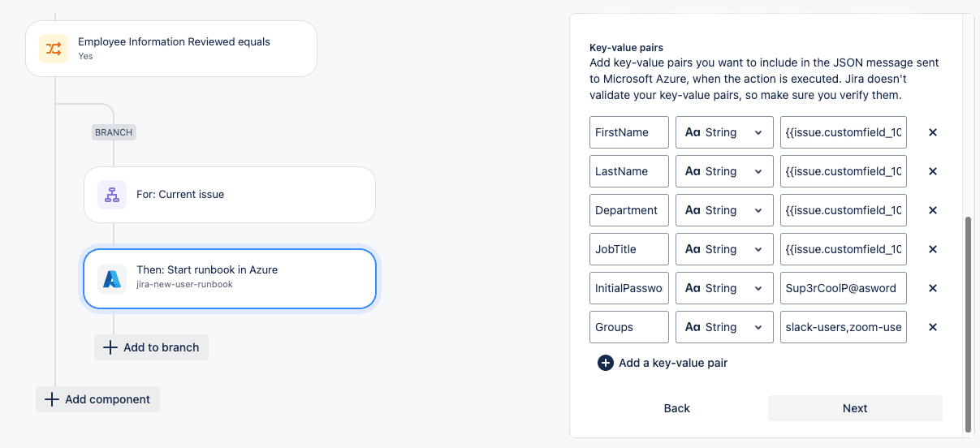980x448 pixels.
Task: Click the JobTitle key field
Action: pyautogui.click(x=629, y=249)
